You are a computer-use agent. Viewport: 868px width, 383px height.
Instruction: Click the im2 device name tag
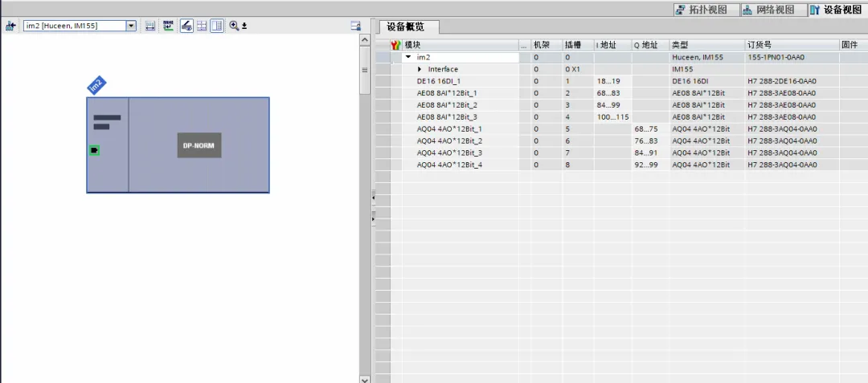tap(96, 85)
